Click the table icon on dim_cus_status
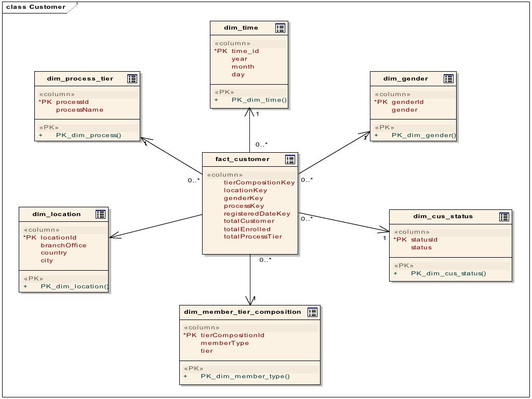 504,217
